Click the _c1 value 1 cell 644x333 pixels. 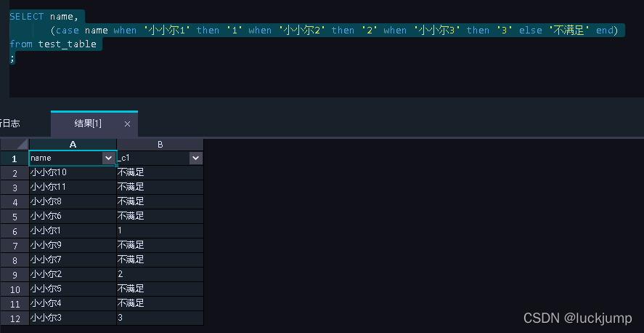pos(160,231)
